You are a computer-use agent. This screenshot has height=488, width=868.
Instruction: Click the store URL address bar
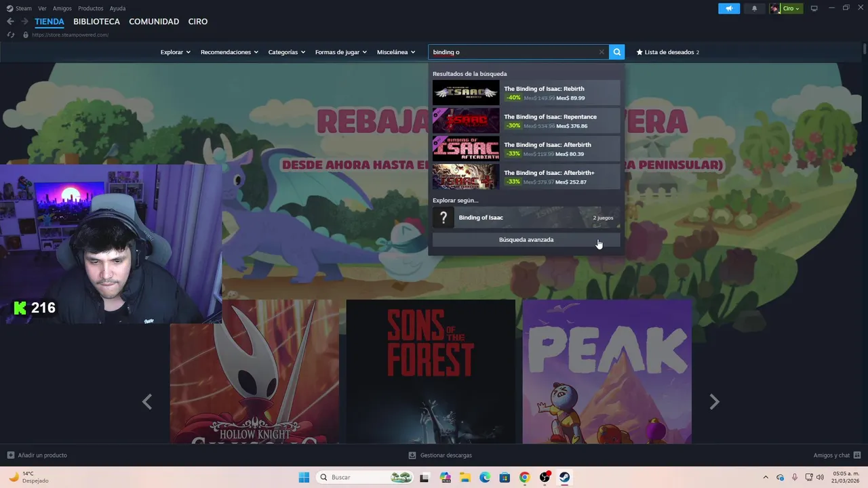point(70,35)
